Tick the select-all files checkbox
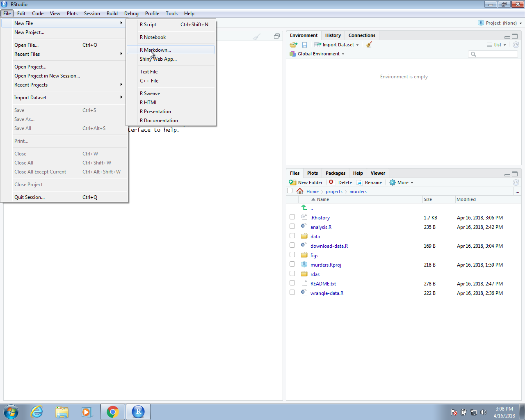 click(290, 191)
